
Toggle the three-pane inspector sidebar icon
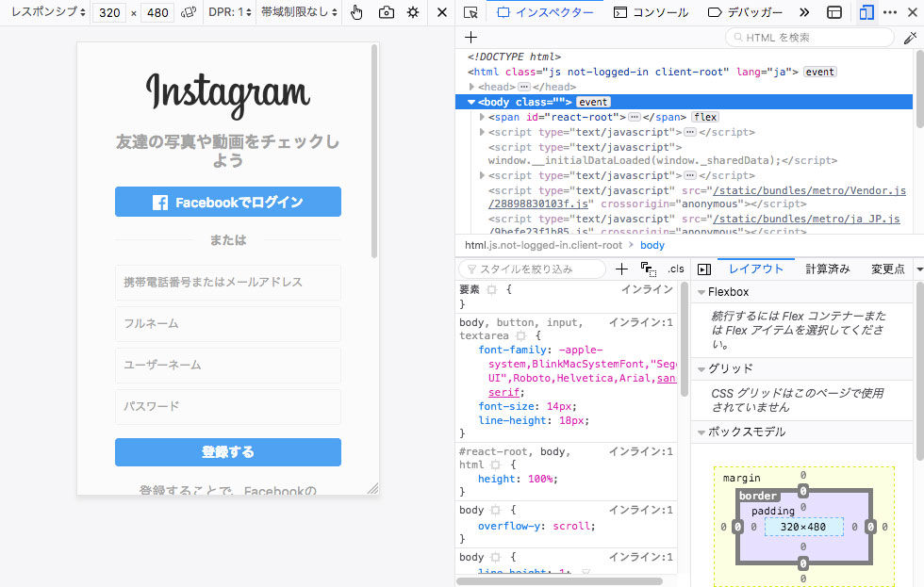[704, 269]
